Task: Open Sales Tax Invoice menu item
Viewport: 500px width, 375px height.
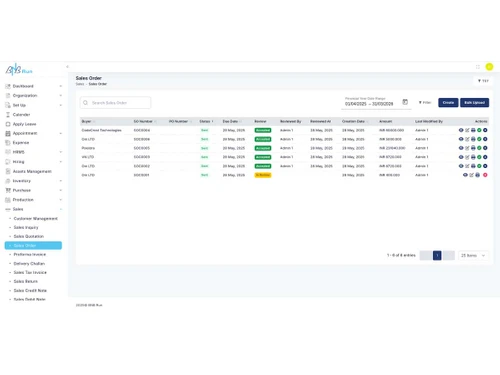Action: point(30,272)
